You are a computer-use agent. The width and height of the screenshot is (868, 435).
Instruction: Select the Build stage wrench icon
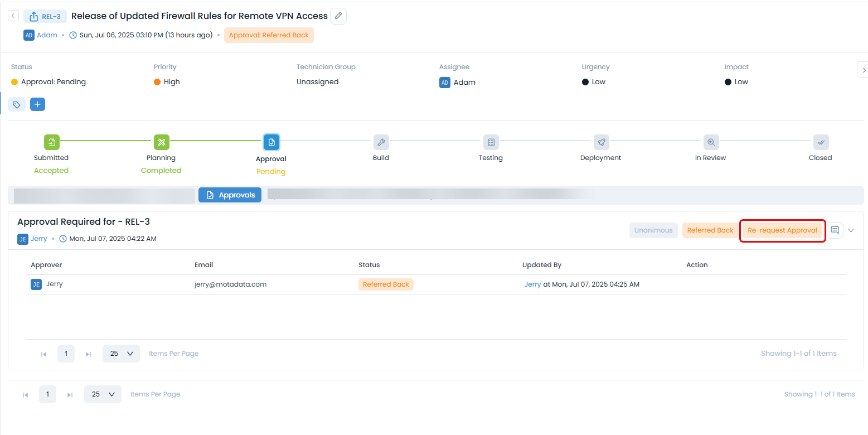point(381,142)
